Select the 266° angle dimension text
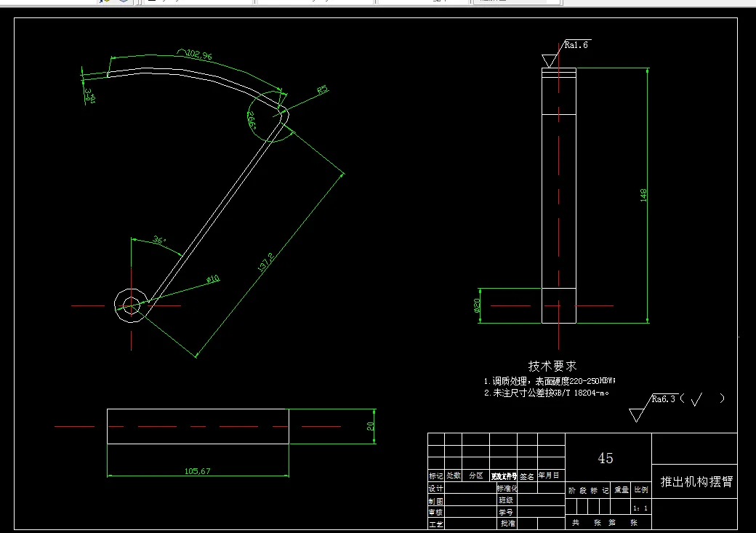The image size is (756, 533). pos(252,121)
